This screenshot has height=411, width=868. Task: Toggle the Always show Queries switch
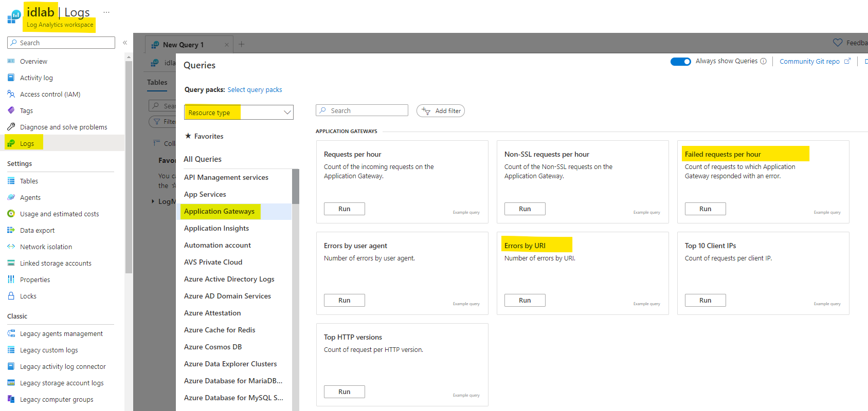681,62
